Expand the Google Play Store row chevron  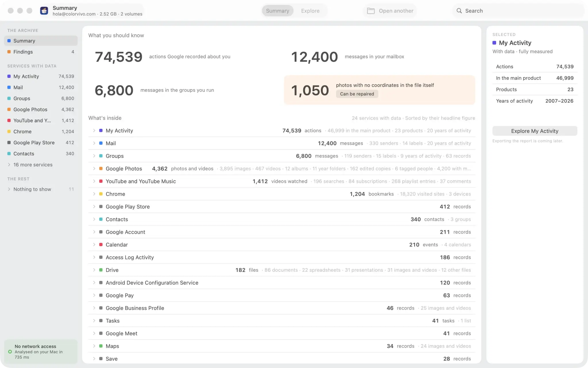pos(94,206)
